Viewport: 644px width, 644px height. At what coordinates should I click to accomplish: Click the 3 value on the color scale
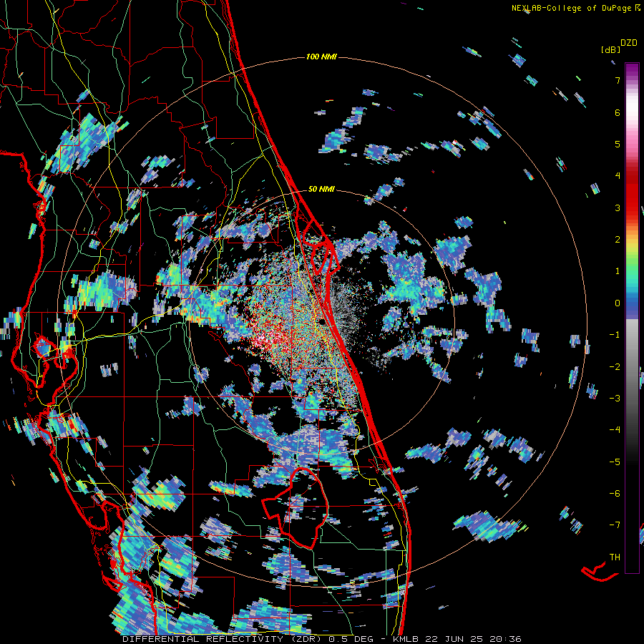(x=618, y=208)
